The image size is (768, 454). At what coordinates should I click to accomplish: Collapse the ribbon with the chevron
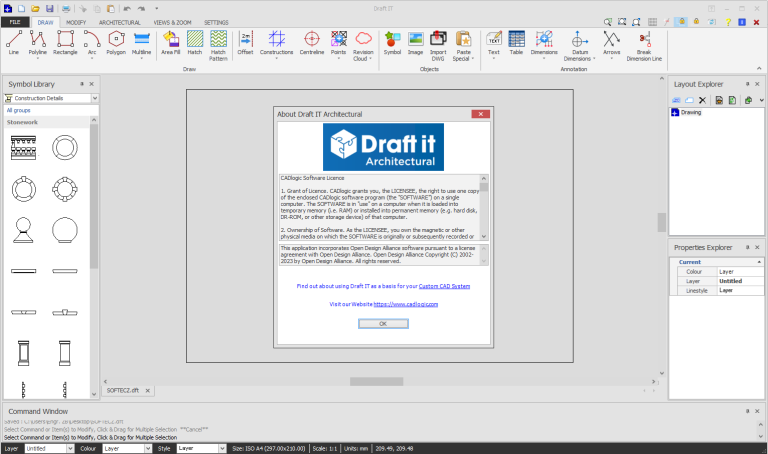pos(759,69)
